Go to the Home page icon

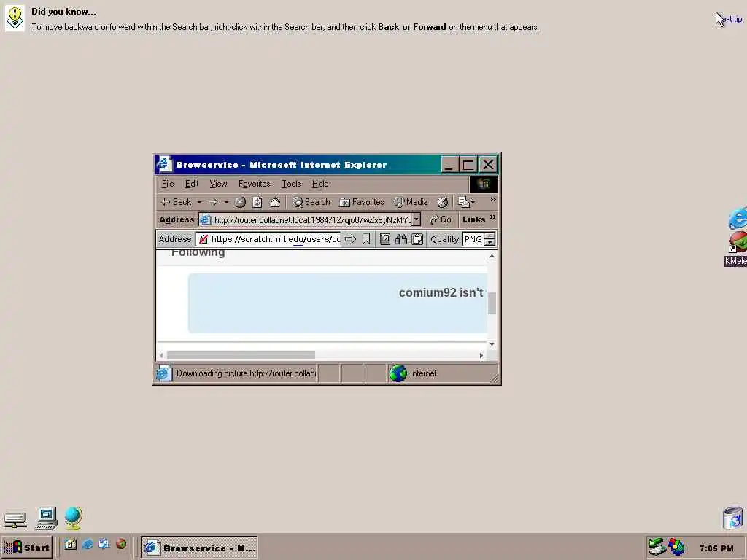[x=275, y=203]
